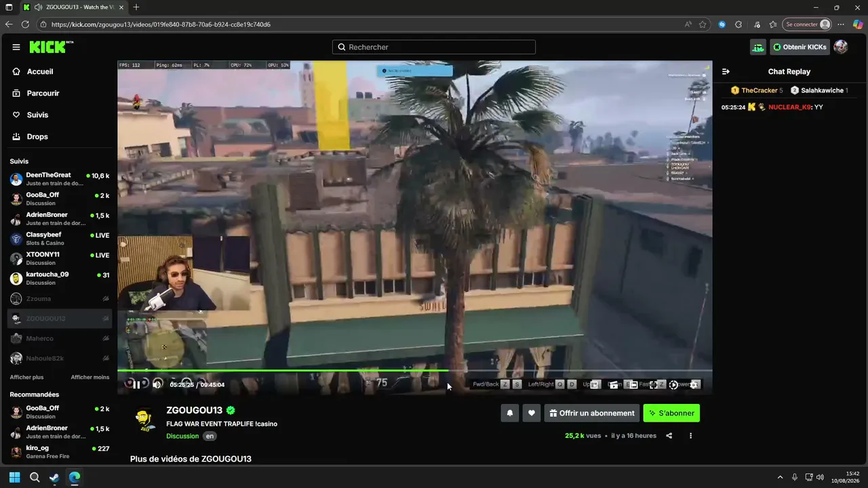Viewport: 868px width, 488px height.
Task: Click NUCLEAR_KB username in chat
Action: pos(789,107)
